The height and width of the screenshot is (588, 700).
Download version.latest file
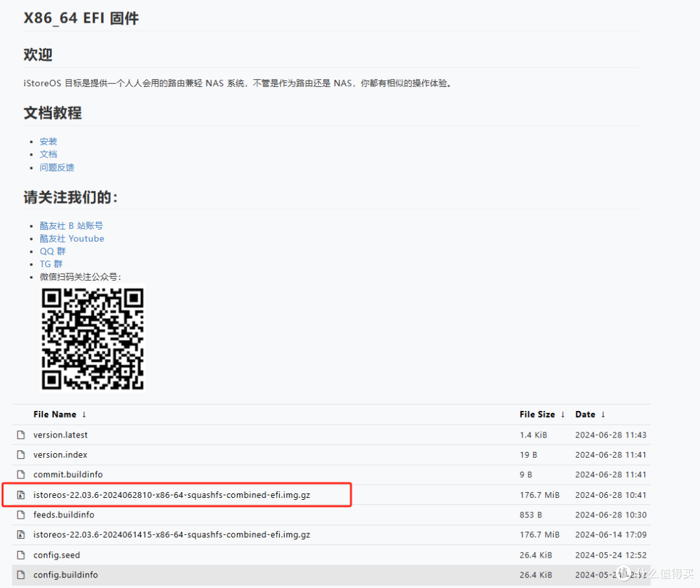pos(60,435)
